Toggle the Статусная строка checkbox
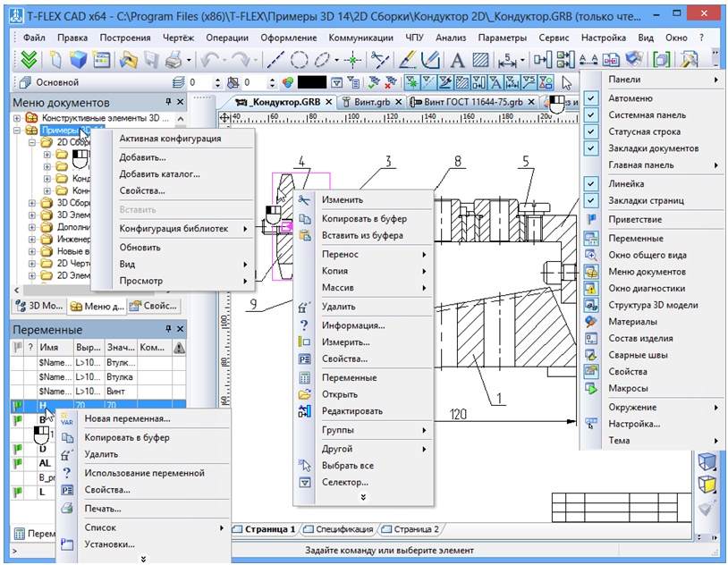Viewport: 728px width, 565px height. point(590,131)
